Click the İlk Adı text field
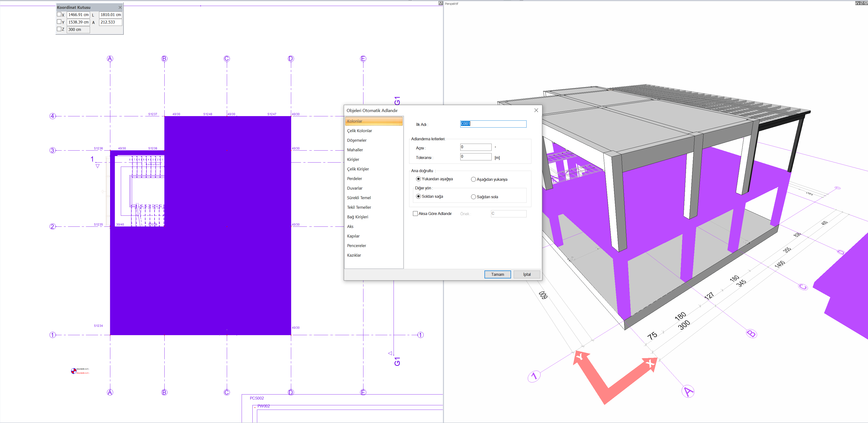 click(493, 124)
